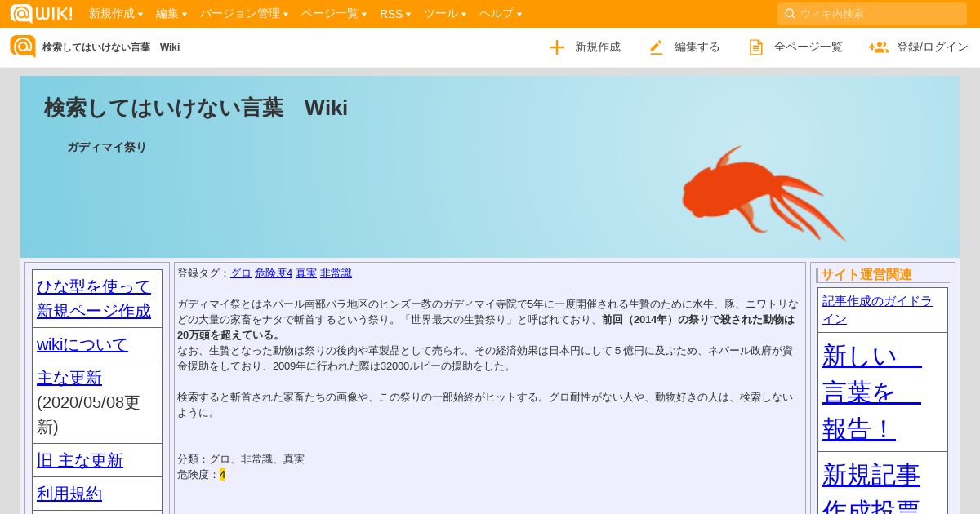This screenshot has height=514, width=980.
Task: Open the RSS dropdown menu
Action: tap(395, 14)
